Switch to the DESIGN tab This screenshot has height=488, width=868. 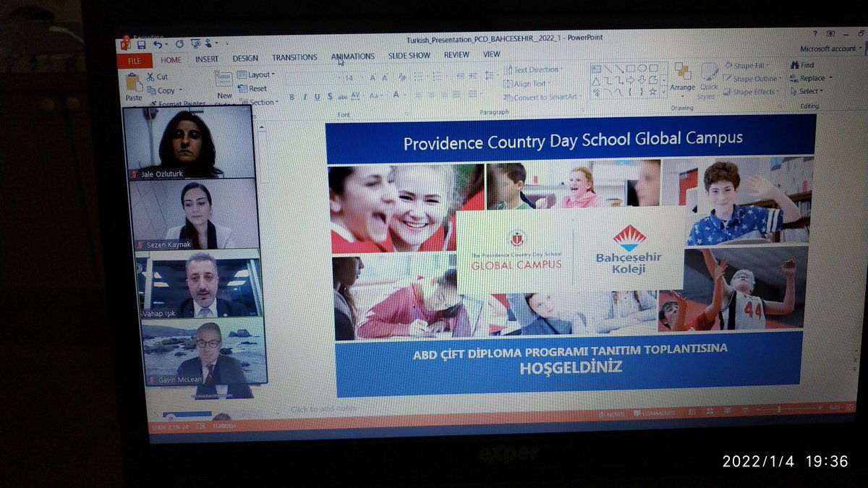coord(245,59)
